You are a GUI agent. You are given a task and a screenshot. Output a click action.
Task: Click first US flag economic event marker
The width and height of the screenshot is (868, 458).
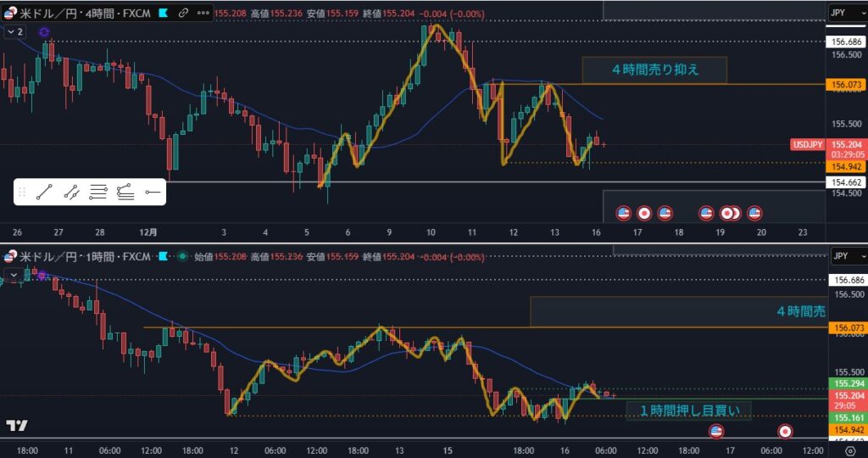623,212
